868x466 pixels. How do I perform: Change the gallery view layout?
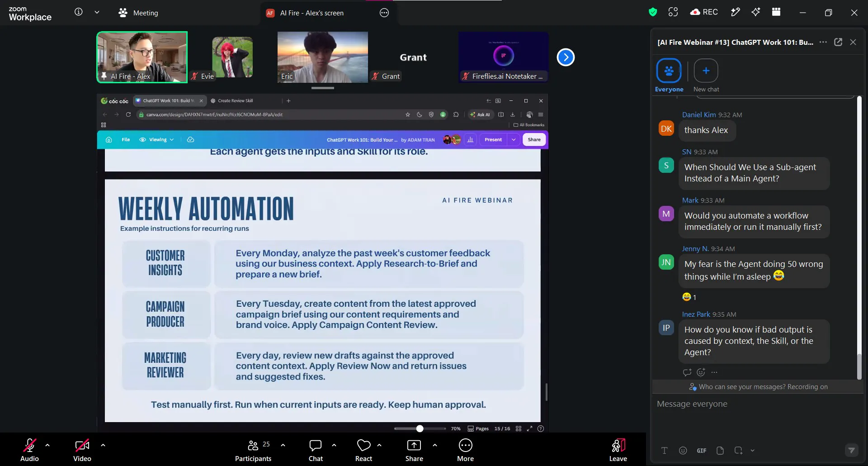point(776,12)
